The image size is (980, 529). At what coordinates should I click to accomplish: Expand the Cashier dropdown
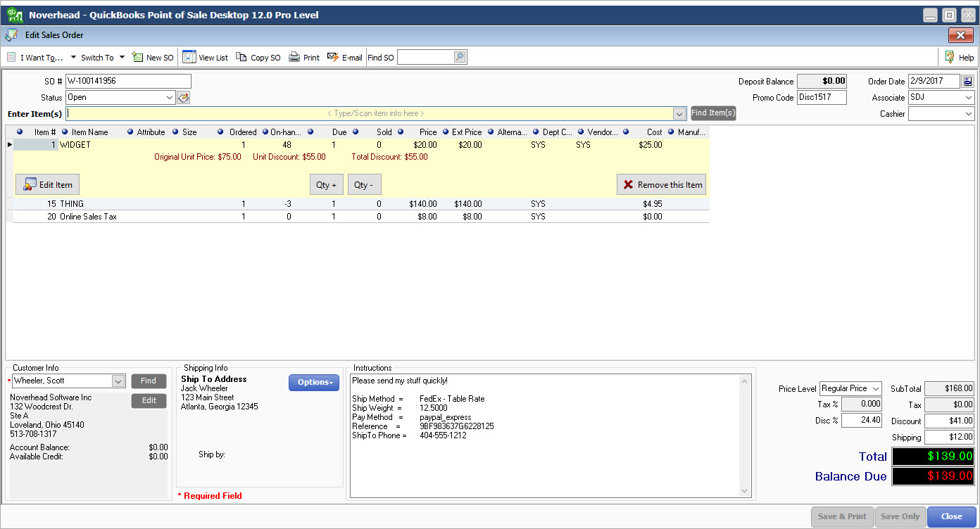(969, 114)
